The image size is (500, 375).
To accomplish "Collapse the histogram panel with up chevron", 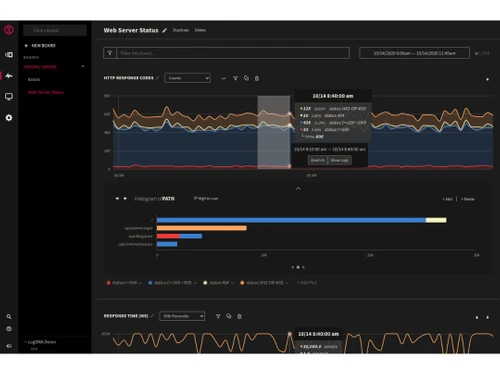I will click(x=298, y=189).
